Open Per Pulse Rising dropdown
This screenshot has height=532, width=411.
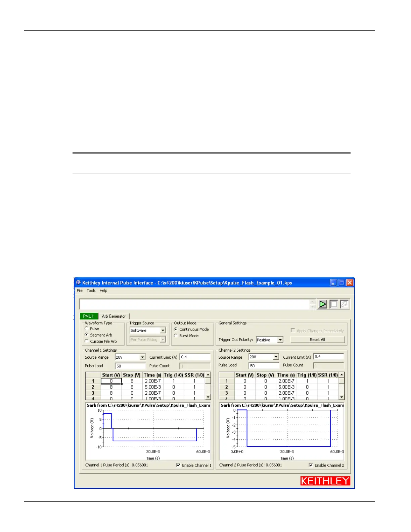(163, 340)
